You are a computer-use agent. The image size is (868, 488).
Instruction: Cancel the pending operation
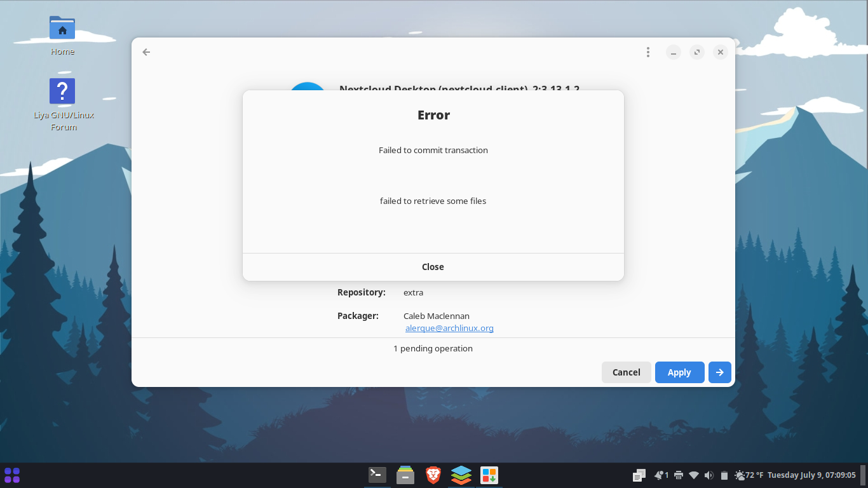click(626, 372)
